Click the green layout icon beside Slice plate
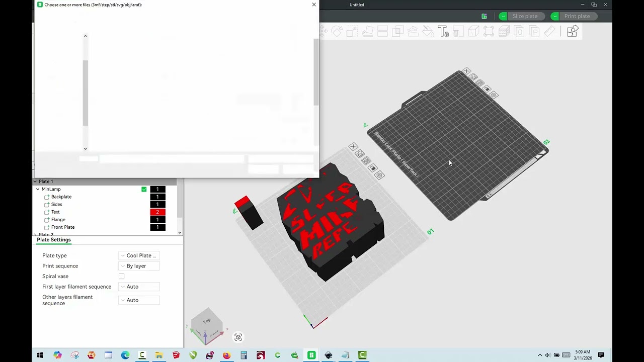644x362 pixels. (x=484, y=16)
